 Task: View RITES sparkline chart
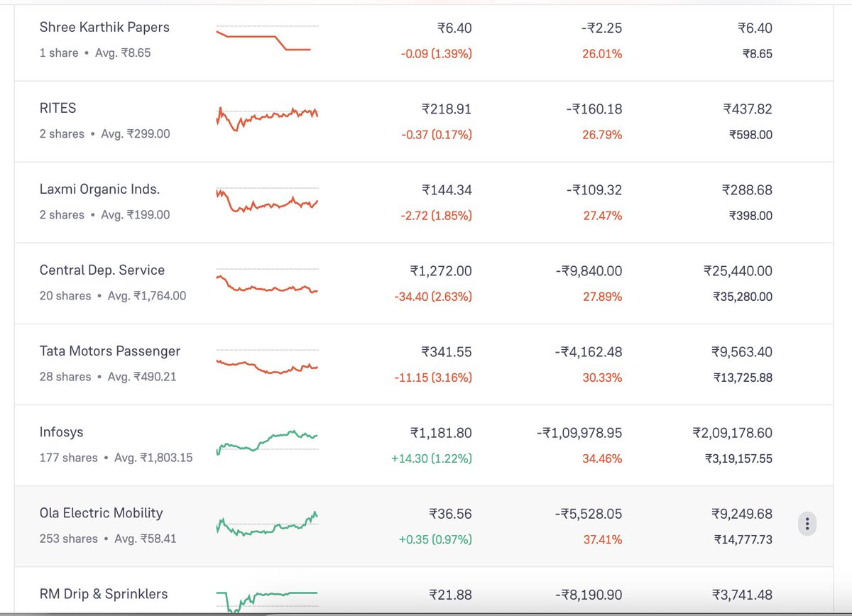click(x=268, y=118)
